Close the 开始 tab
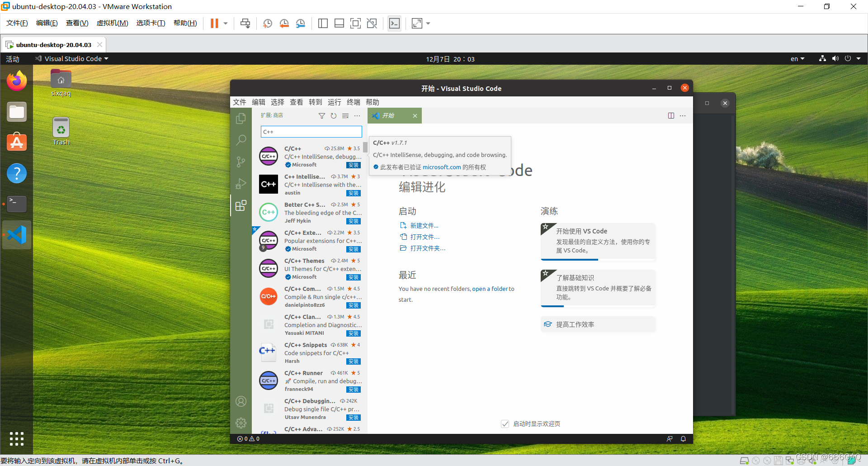Image resolution: width=868 pixels, height=466 pixels. click(x=415, y=116)
